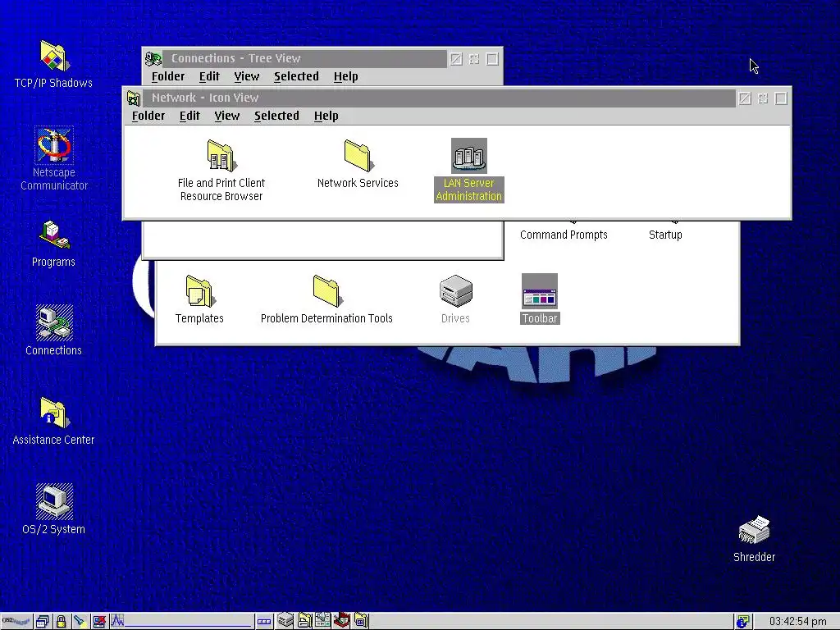840x630 pixels.
Task: Click the information help icon near the clock
Action: 742,622
